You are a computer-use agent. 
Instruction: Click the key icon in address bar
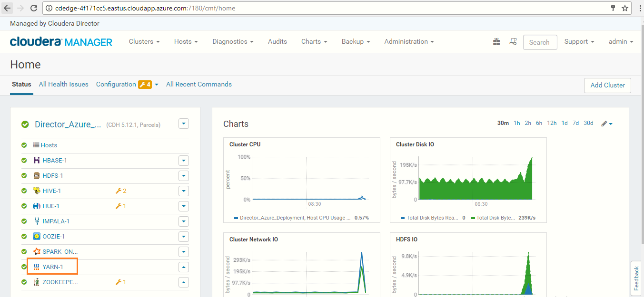(614, 8)
